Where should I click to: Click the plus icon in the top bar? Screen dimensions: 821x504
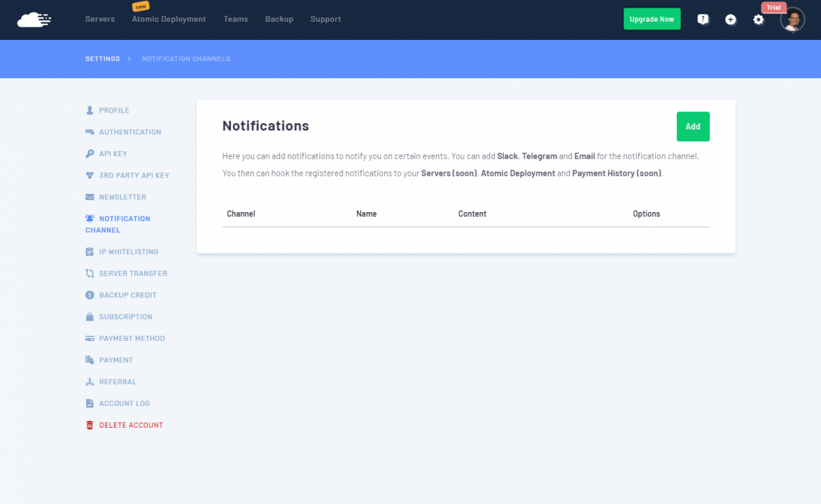click(731, 20)
